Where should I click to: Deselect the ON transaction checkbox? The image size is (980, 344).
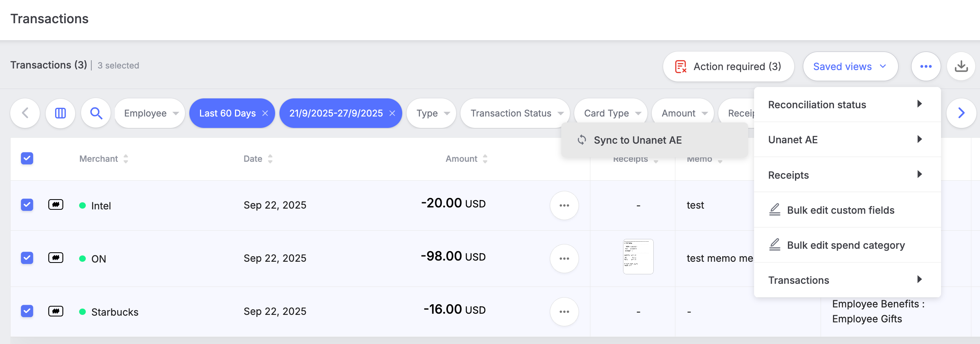tap(27, 258)
